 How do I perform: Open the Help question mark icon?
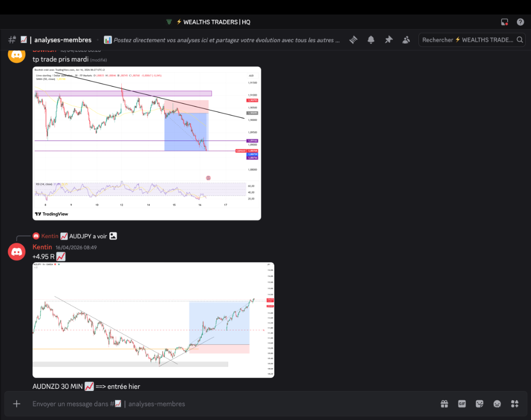(521, 22)
